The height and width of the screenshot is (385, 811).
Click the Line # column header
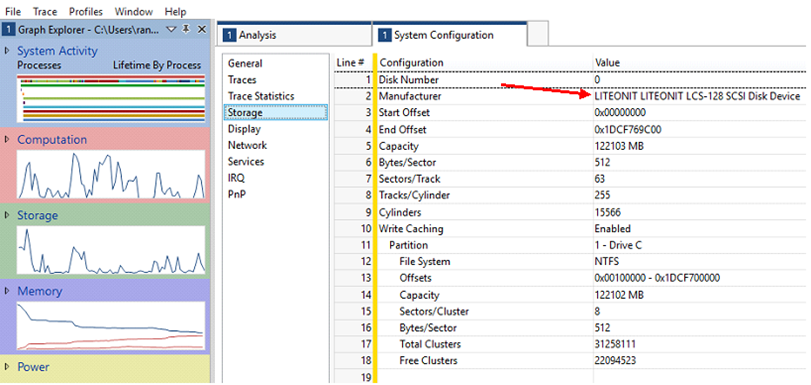click(x=352, y=63)
